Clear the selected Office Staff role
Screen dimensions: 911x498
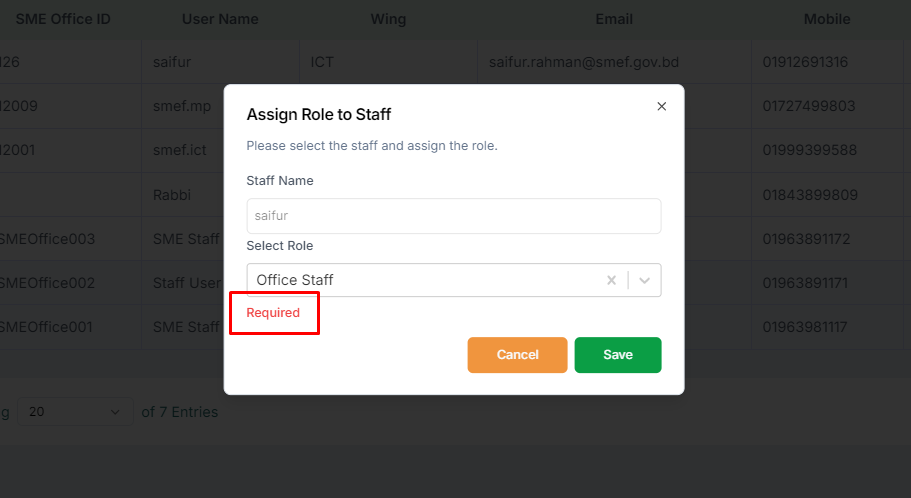coord(611,280)
